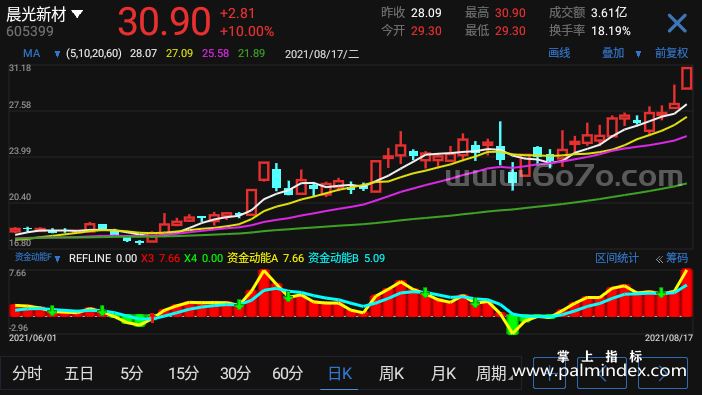Click the 资金动能A value 7.66
This screenshot has height=395, width=702.
coord(293,258)
